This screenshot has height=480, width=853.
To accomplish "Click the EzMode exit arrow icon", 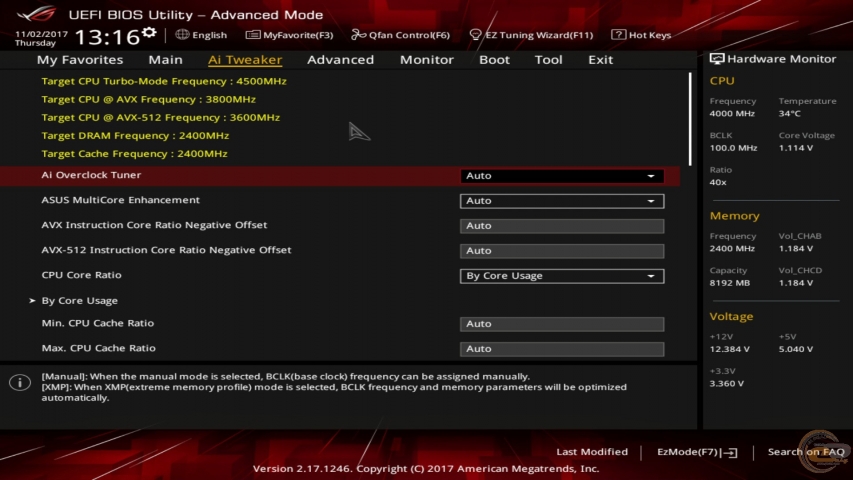I will (x=731, y=452).
